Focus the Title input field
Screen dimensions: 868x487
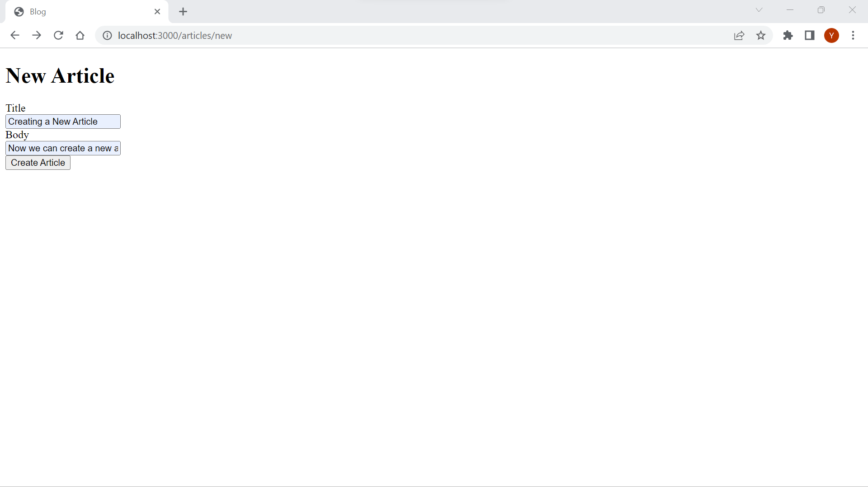tap(63, 122)
